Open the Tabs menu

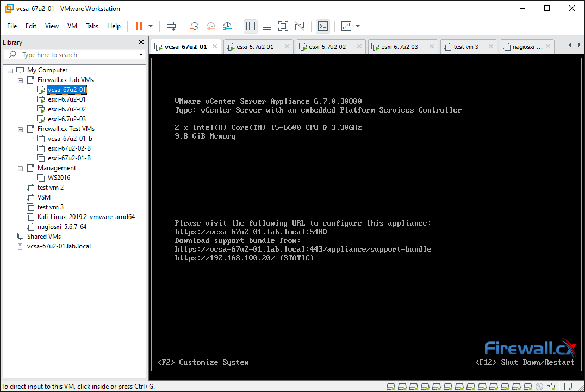pyautogui.click(x=92, y=26)
